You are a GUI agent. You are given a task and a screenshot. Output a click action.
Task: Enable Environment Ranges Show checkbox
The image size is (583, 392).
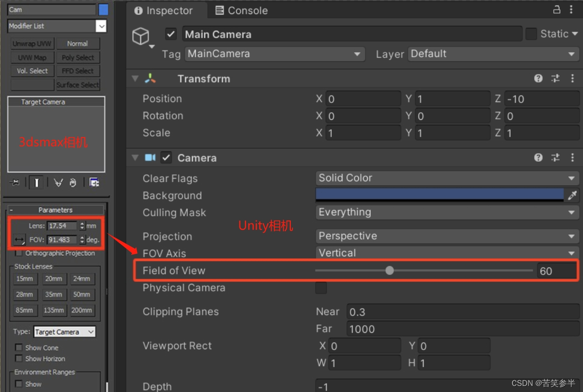(19, 384)
